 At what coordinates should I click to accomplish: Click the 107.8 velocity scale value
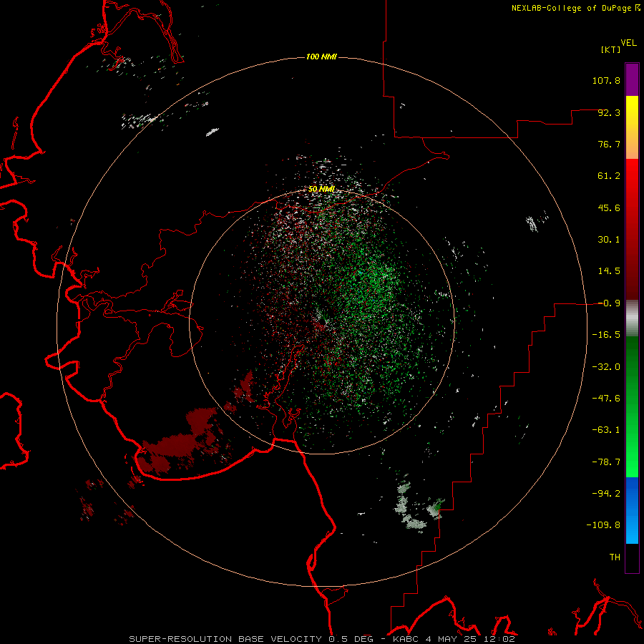pyautogui.click(x=606, y=80)
